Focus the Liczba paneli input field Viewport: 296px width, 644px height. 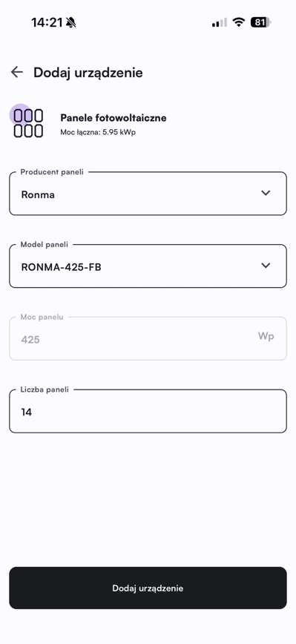click(148, 411)
